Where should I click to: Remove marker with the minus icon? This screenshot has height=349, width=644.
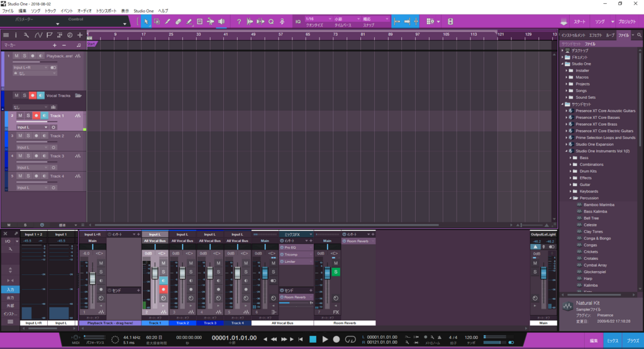click(64, 45)
